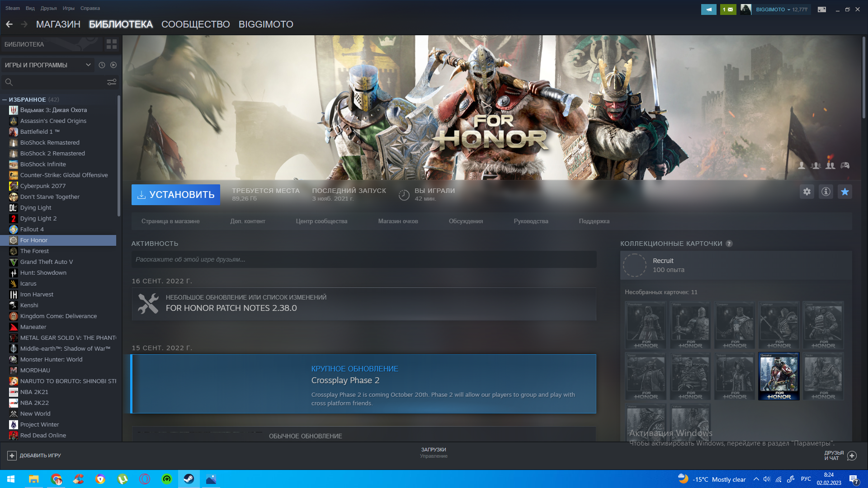Click highlighted colored trading card
The height and width of the screenshot is (488, 868).
[x=778, y=376]
